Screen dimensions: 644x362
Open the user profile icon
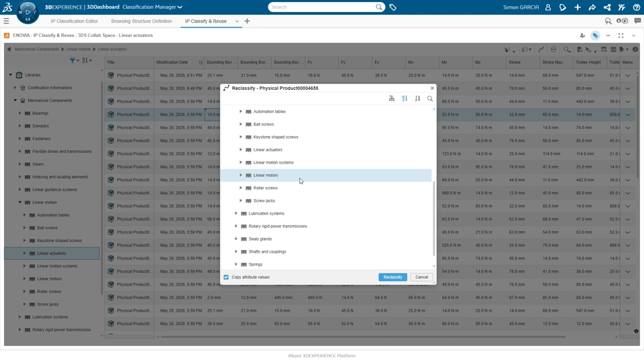pos(548,7)
